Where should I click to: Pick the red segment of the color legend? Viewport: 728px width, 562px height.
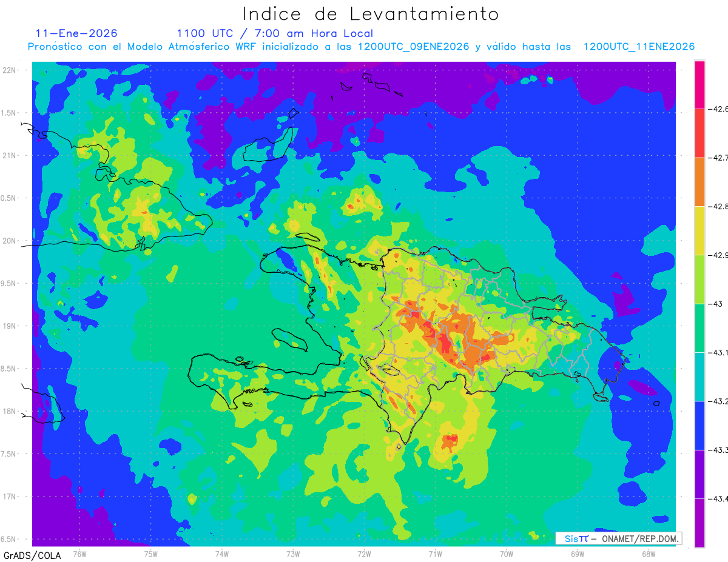[x=699, y=133]
